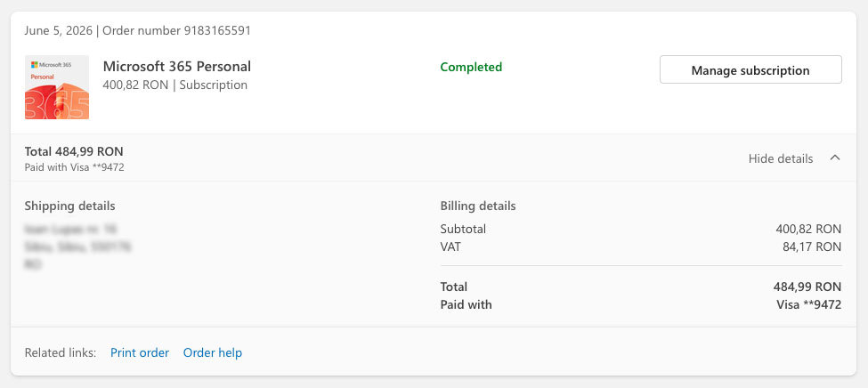Click the Microsoft 365 Personal product thumbnail
The image size is (868, 388).
point(56,87)
